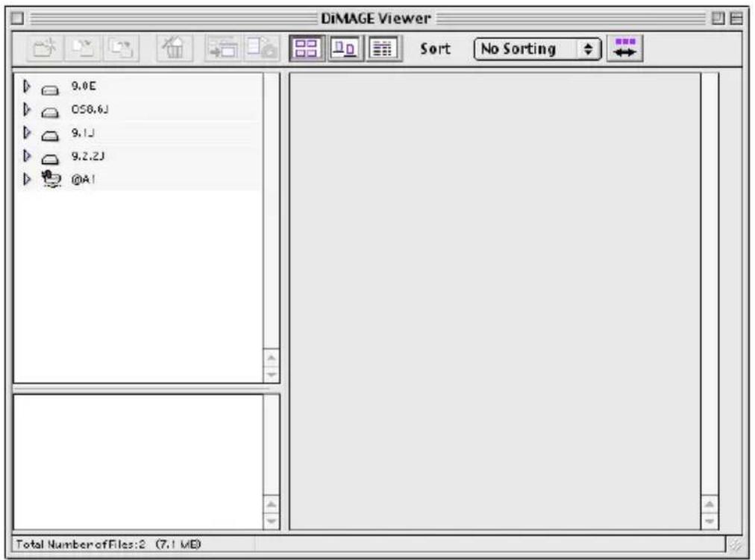Click the OS8.6J label
Viewport: 755px width, 560px height.
pyautogui.click(x=90, y=109)
